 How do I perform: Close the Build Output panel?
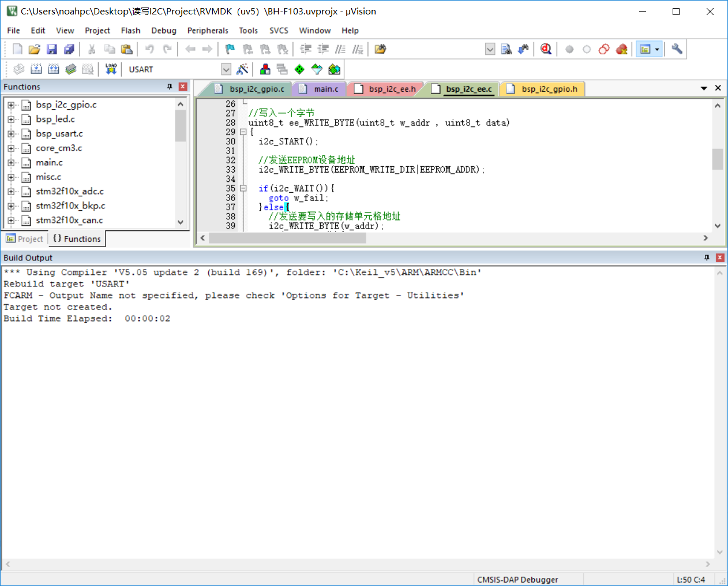[720, 257]
